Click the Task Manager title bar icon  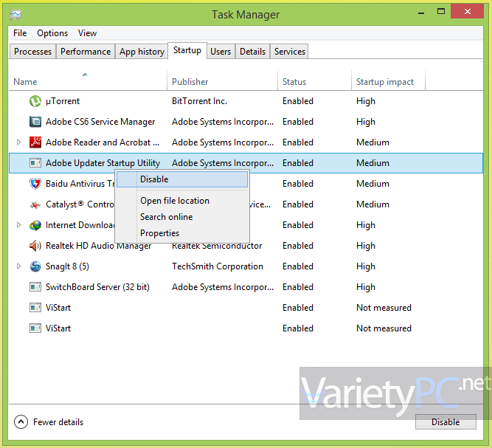15,15
